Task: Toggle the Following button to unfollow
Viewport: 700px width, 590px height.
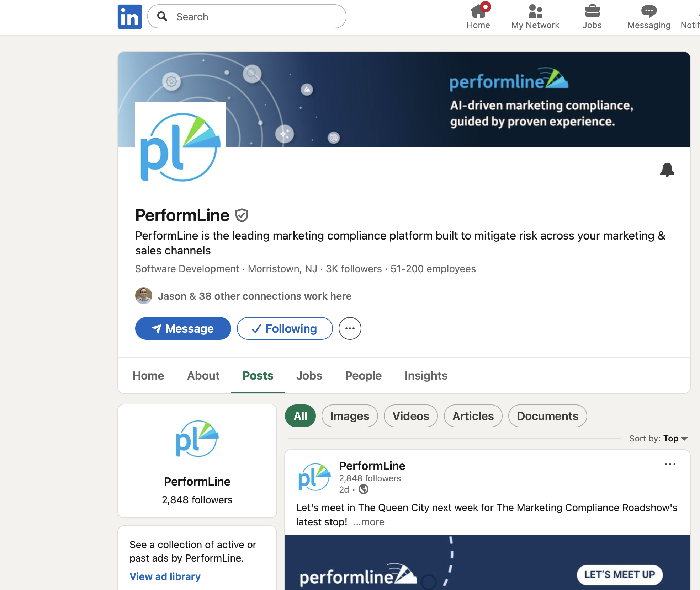Action: point(285,328)
